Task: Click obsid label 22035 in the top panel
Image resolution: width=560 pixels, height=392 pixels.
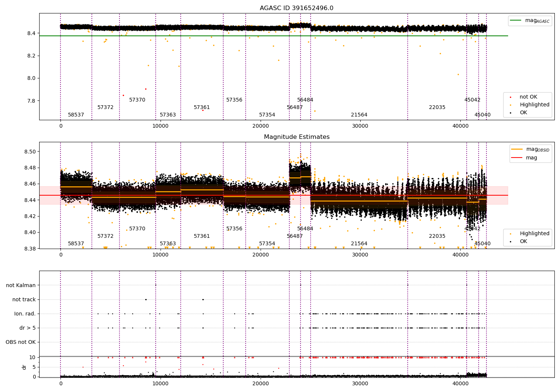Action: [x=437, y=108]
